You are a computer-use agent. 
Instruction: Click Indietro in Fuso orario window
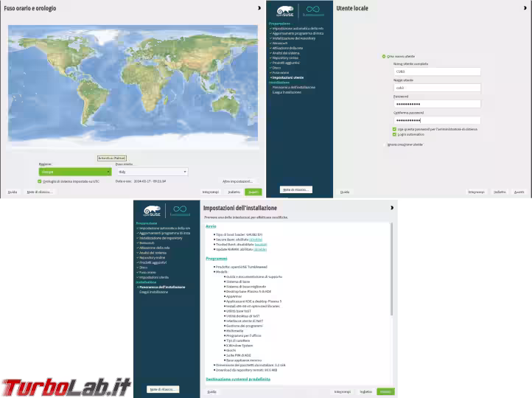[234, 192]
